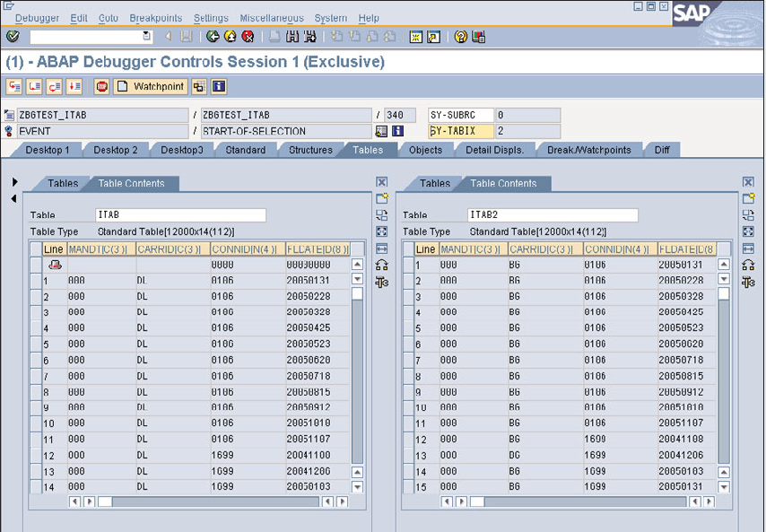Viewport: 766px width, 532px height.
Task: Click the swap tools arrows icon
Action: tap(382, 265)
